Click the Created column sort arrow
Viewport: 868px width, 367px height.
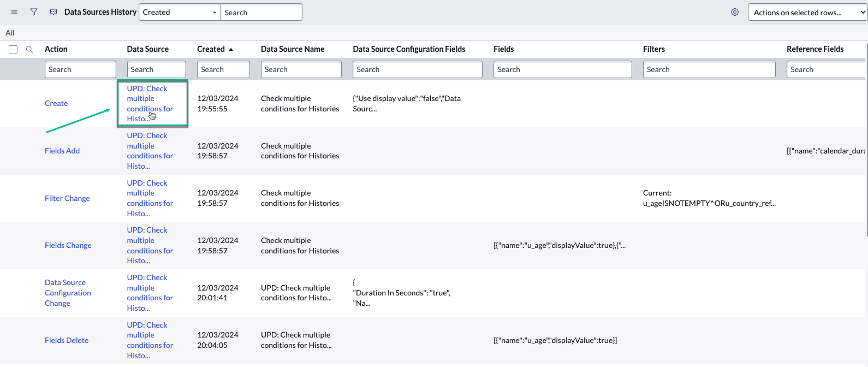click(x=231, y=50)
